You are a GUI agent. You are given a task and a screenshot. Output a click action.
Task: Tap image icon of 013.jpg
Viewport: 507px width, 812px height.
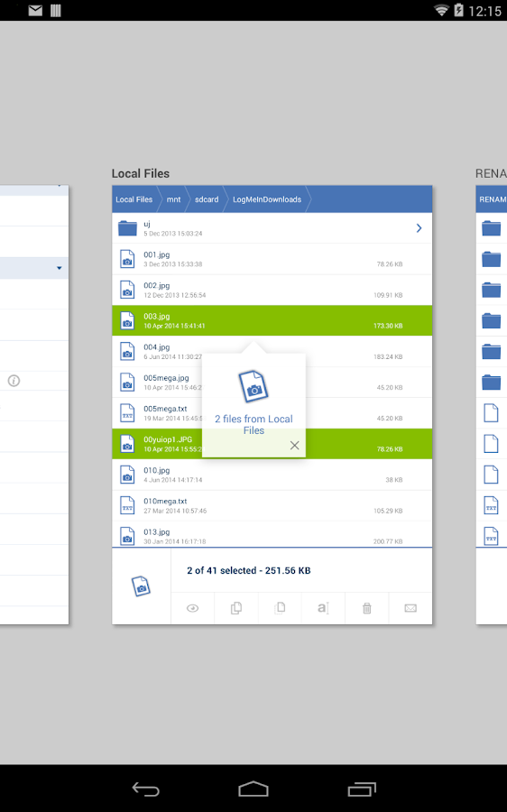[127, 536]
